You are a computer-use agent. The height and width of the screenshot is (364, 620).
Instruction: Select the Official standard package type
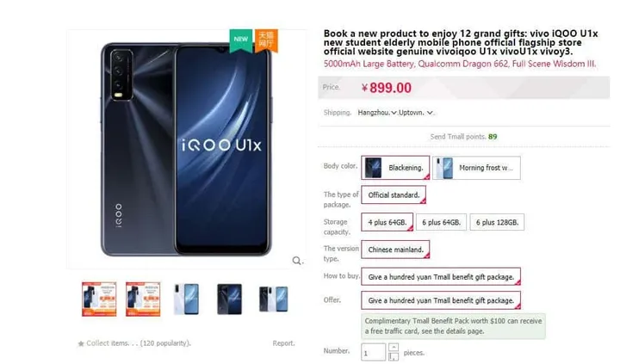(x=394, y=194)
